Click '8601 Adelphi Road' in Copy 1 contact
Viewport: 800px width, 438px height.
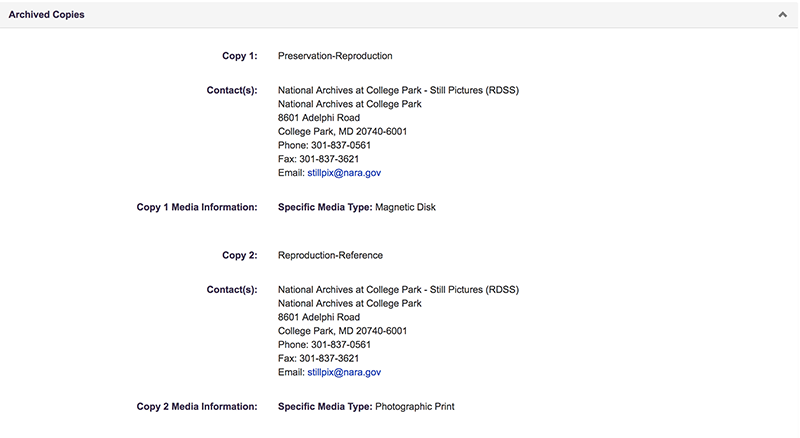318,118
